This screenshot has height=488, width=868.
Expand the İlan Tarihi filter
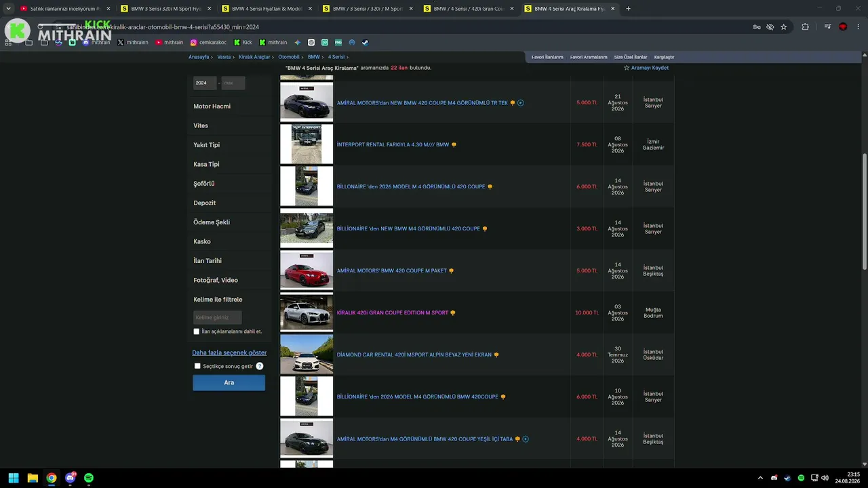coord(229,261)
